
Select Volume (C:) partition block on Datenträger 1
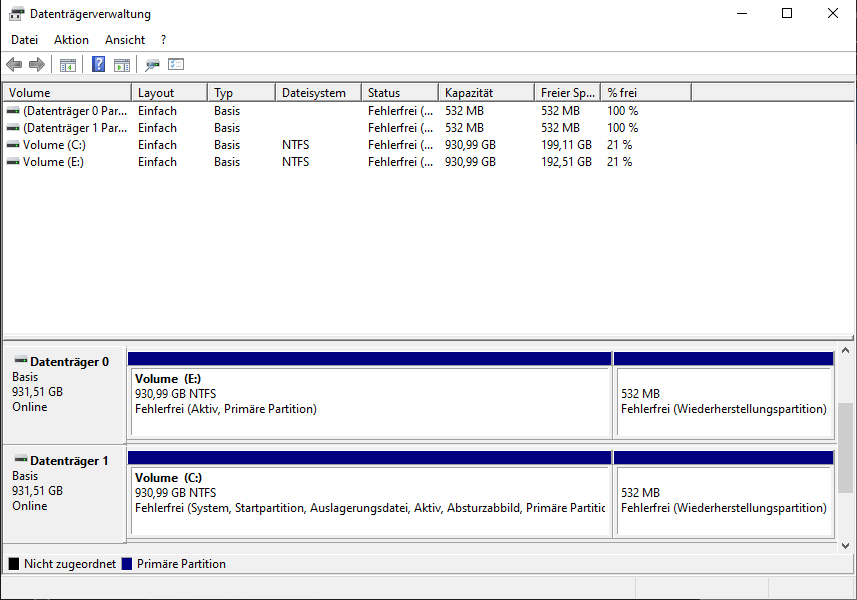370,495
